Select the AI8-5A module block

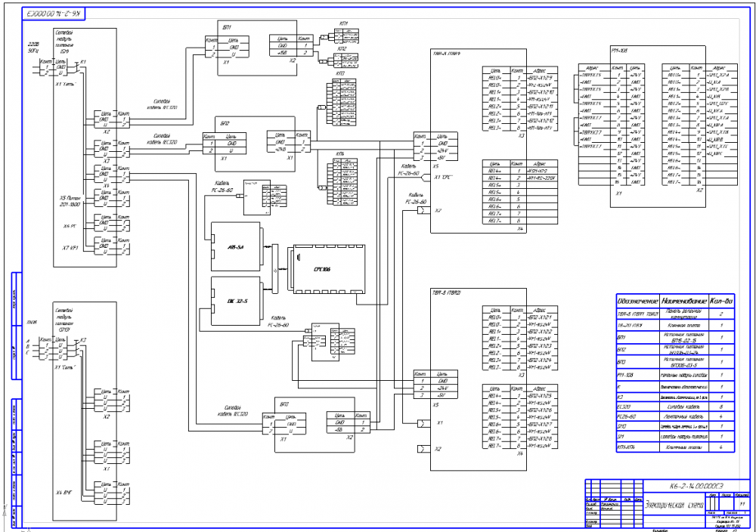point(233,246)
